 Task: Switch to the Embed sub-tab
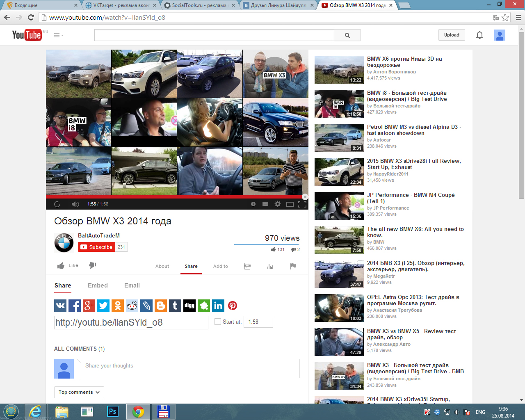(x=98, y=285)
